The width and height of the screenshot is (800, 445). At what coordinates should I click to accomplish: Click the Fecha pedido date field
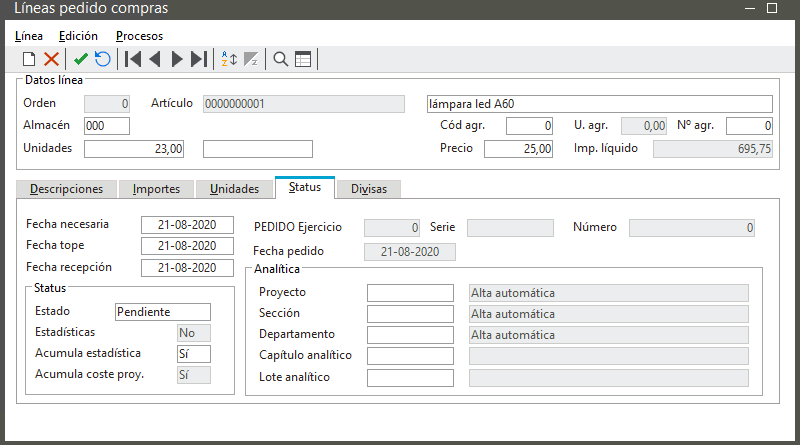410,252
